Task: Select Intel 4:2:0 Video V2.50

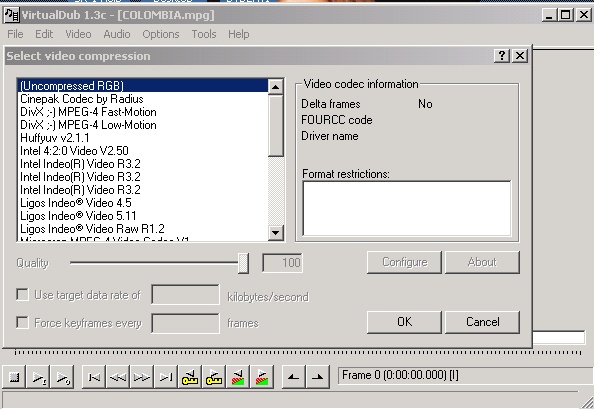Action: 143,151
